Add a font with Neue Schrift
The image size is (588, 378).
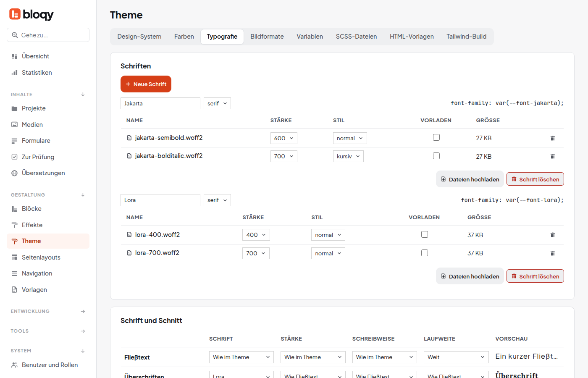click(x=146, y=84)
